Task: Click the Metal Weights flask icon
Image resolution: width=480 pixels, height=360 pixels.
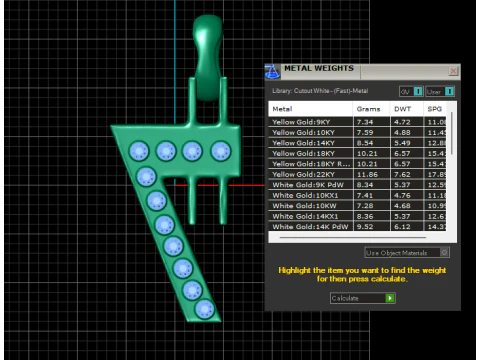Action: [x=272, y=72]
